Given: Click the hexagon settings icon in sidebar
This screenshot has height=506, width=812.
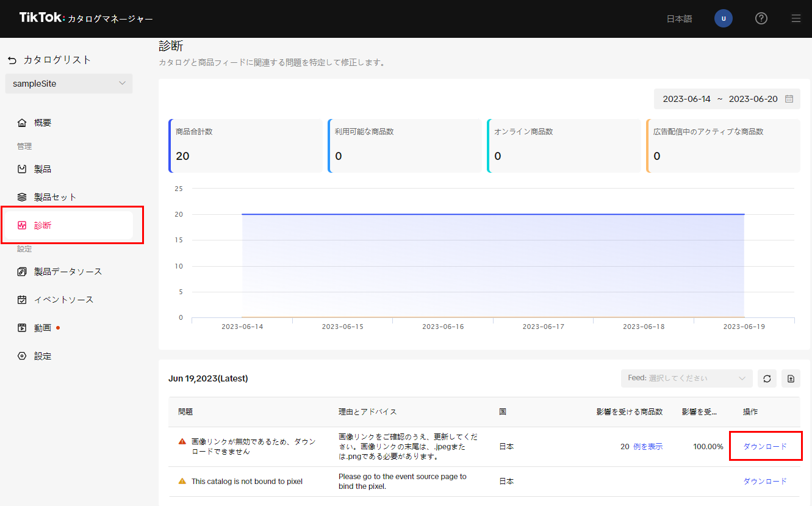Looking at the screenshot, I should (x=22, y=356).
